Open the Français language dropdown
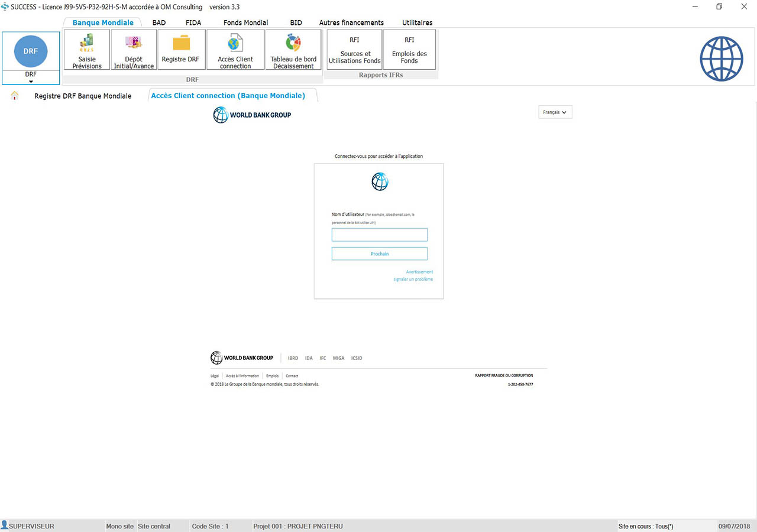The image size is (757, 532). 555,112
